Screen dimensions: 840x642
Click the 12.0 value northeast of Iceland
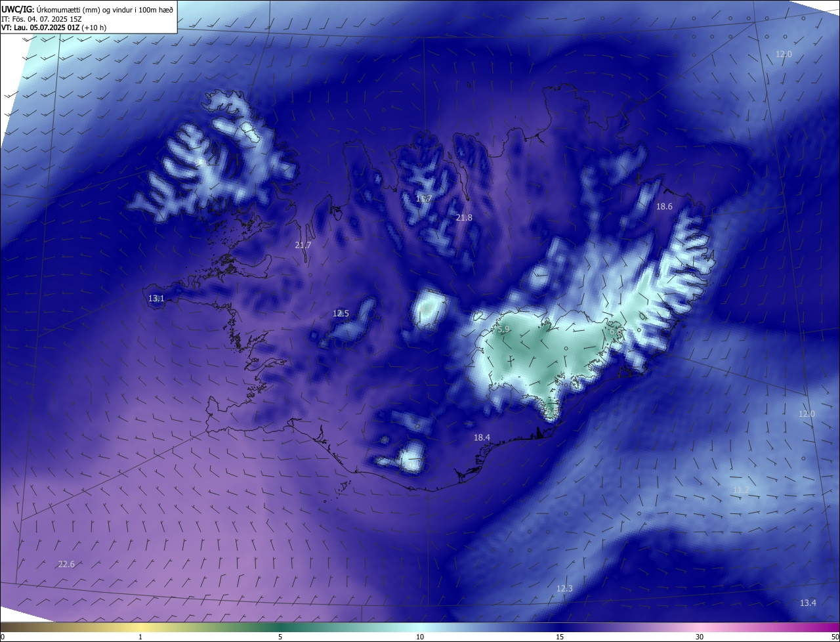click(x=784, y=54)
